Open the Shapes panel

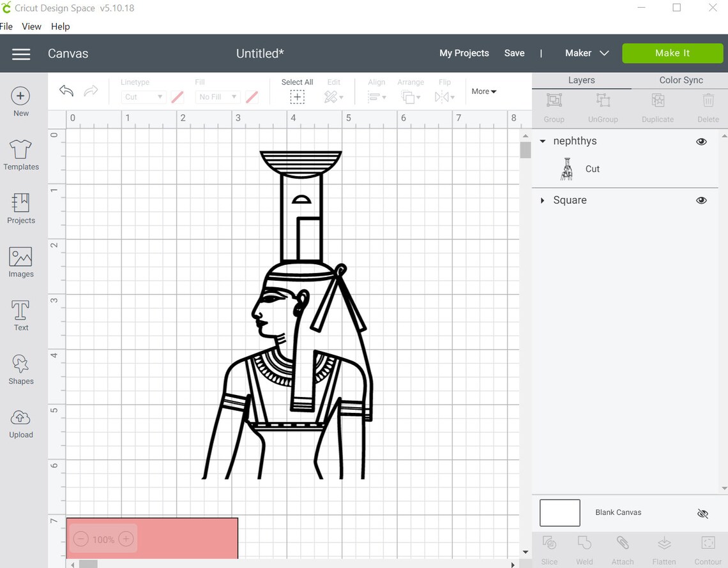tap(20, 368)
